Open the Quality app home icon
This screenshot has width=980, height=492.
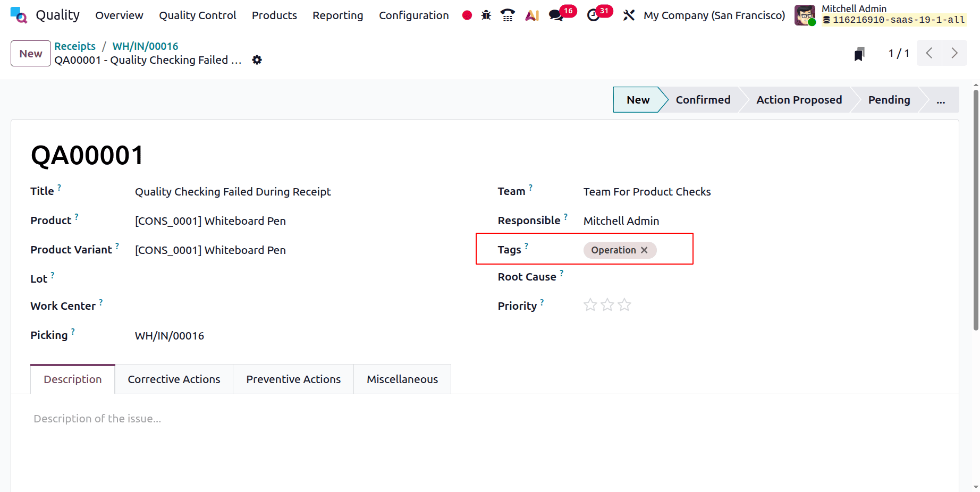pos(19,15)
